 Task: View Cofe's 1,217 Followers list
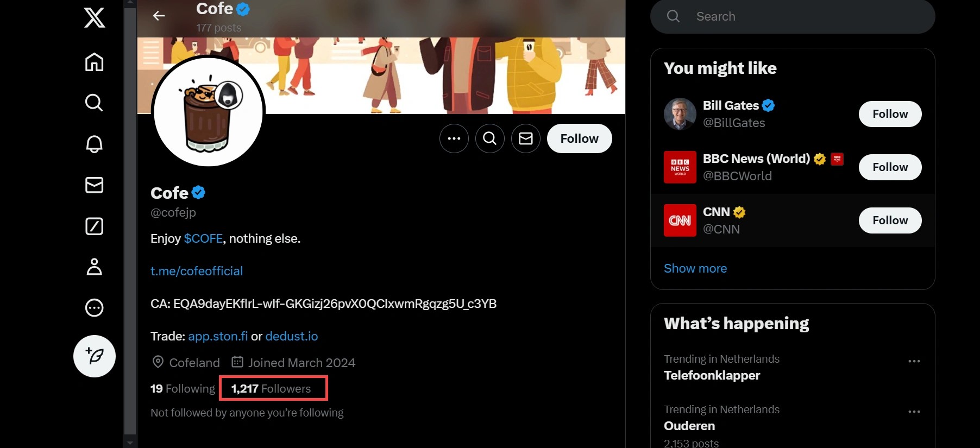[x=271, y=389]
